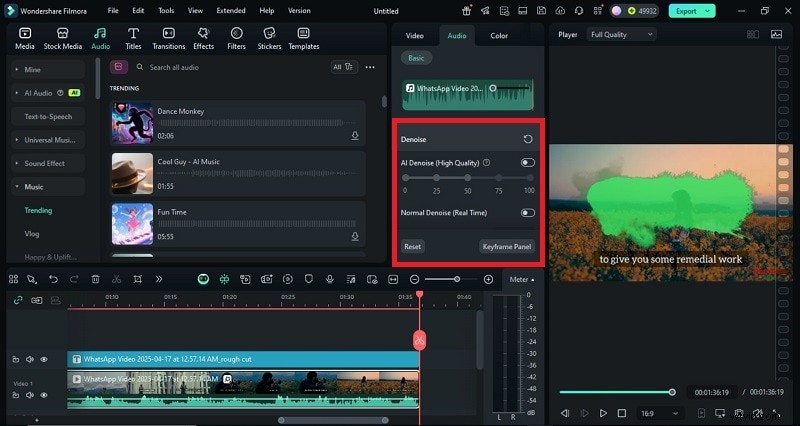The image size is (800, 426).
Task: Select the Trending music category
Action: pyautogui.click(x=38, y=210)
